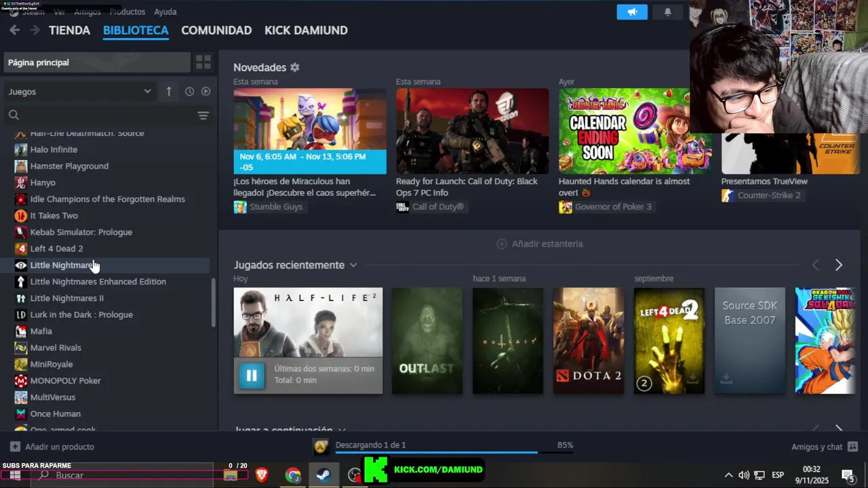Screen dimensions: 868x488
Task: Click Añadir estantería
Action: [540, 244]
